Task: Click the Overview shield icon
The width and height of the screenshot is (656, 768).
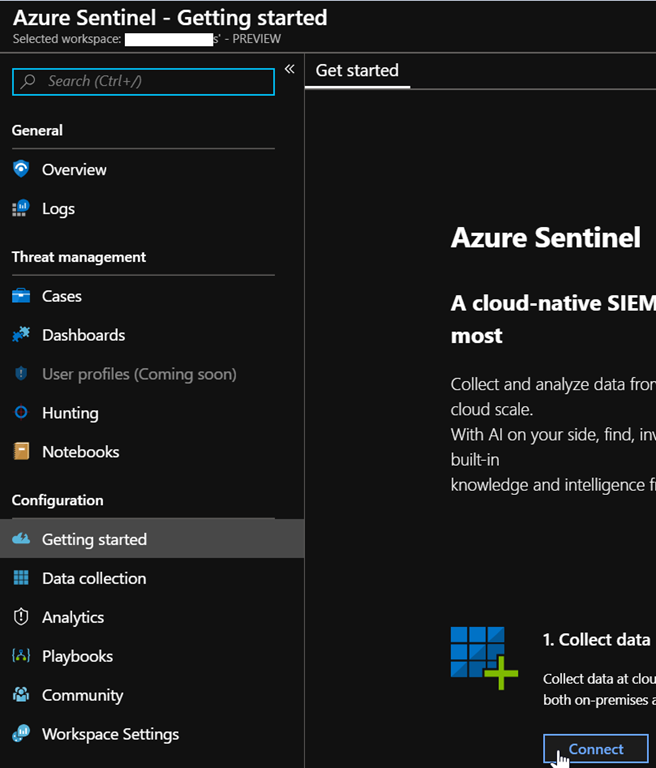Action: [21, 169]
